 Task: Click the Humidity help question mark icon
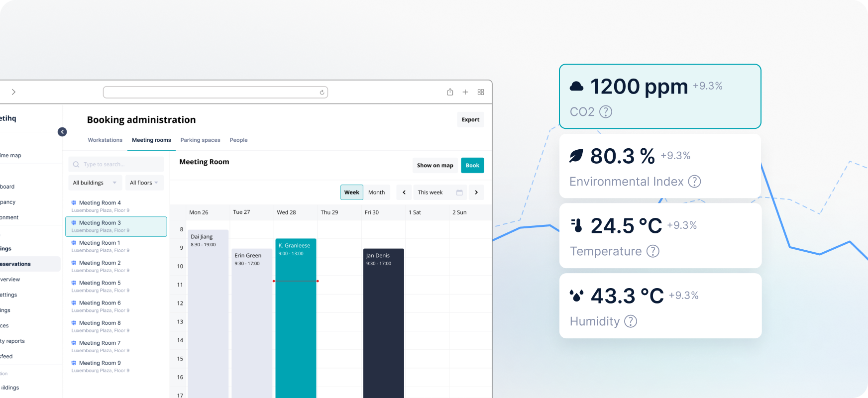coord(631,321)
